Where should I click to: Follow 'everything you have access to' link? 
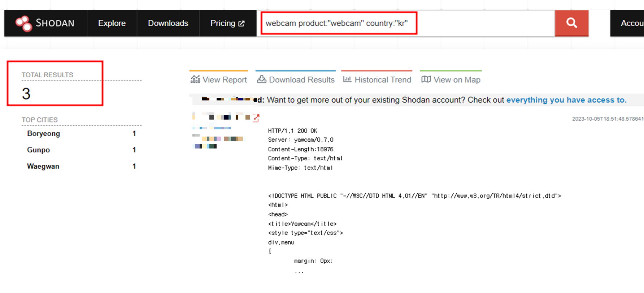(x=566, y=100)
